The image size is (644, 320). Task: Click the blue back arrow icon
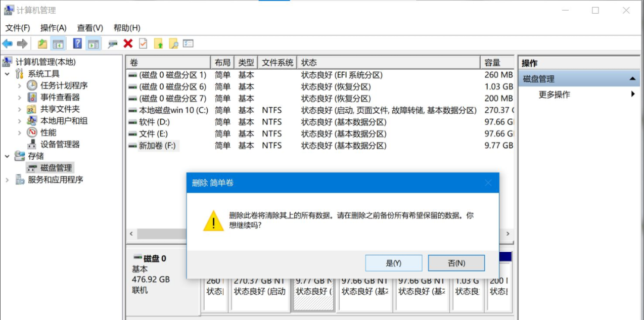coord(8,44)
